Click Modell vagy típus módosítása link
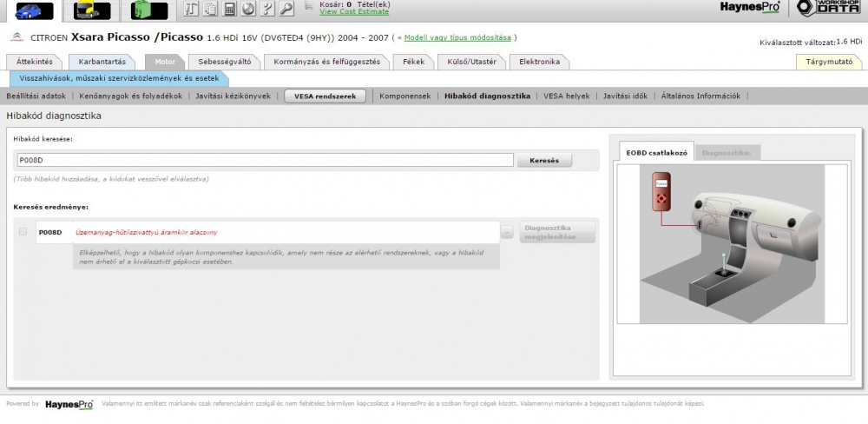This screenshot has height=424, width=868. tap(457, 37)
